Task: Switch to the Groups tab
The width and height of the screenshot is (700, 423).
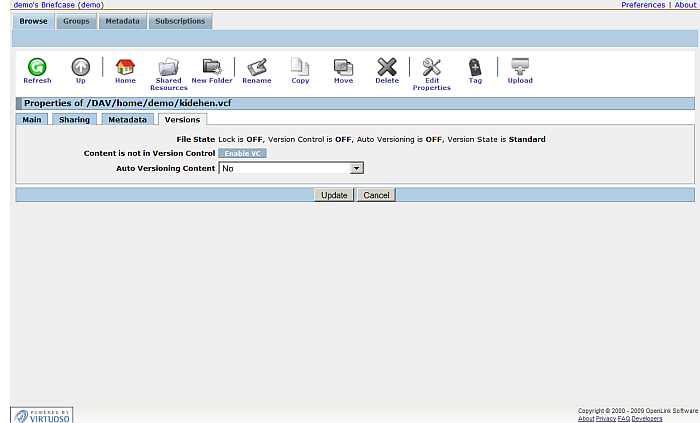Action: 75,21
